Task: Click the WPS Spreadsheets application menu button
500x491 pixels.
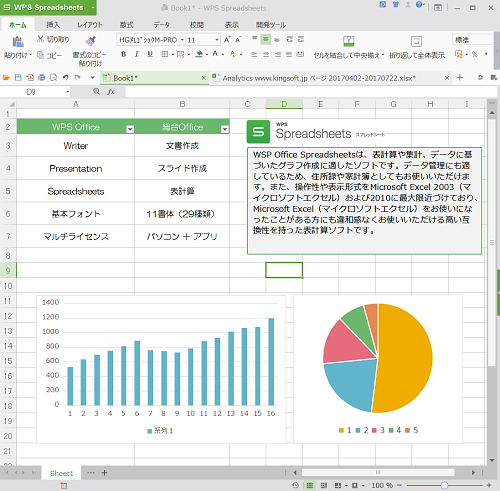Action: [48, 7]
